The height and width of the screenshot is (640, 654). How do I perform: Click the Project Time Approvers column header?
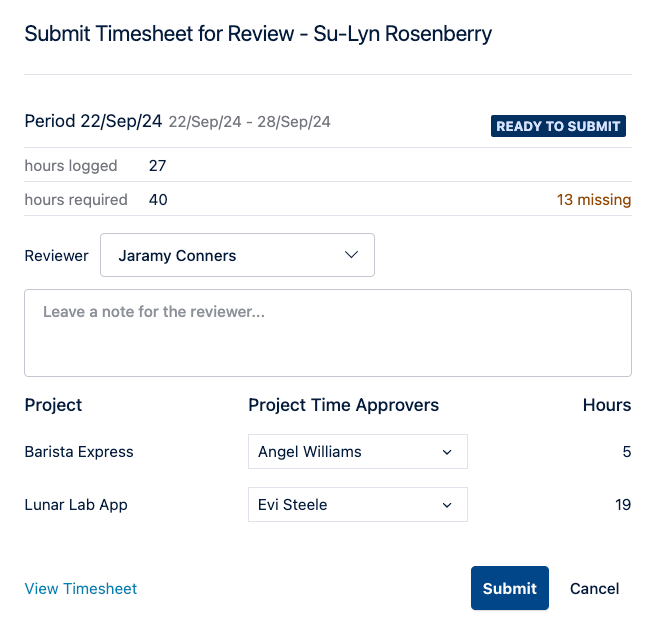(x=343, y=405)
